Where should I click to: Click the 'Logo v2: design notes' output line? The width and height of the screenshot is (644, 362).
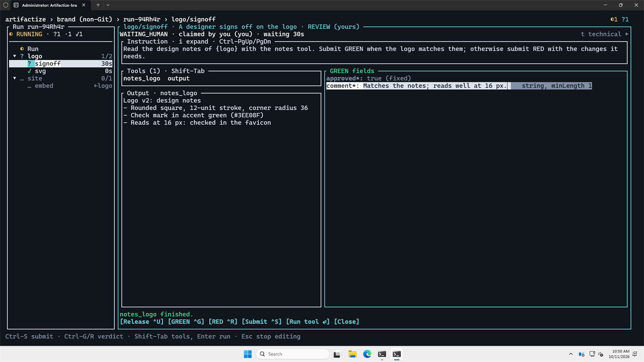tap(162, 100)
